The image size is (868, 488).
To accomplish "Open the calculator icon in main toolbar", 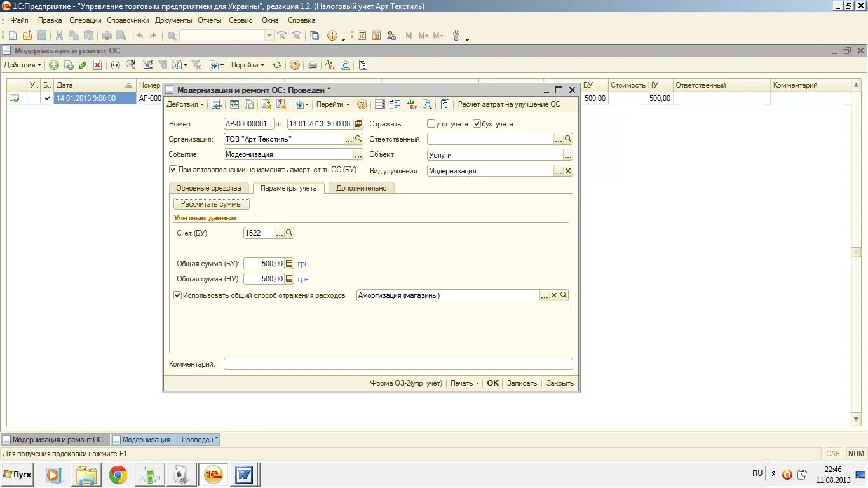I will click(362, 36).
